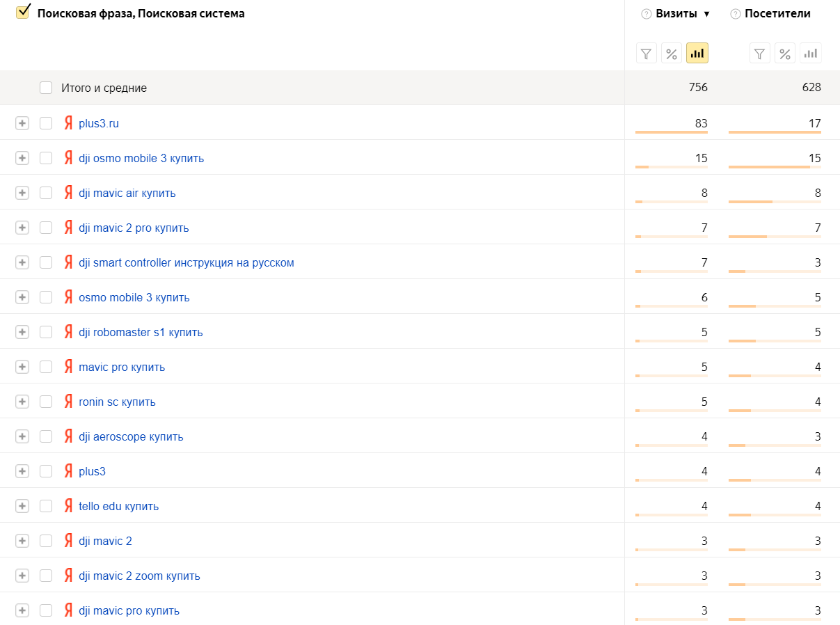Open dji aeroscope купить link

coord(131,436)
